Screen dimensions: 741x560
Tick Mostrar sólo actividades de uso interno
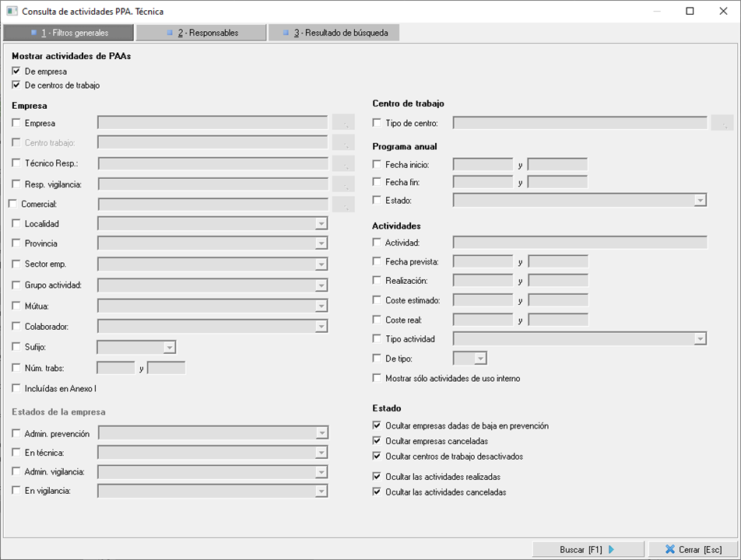click(378, 379)
